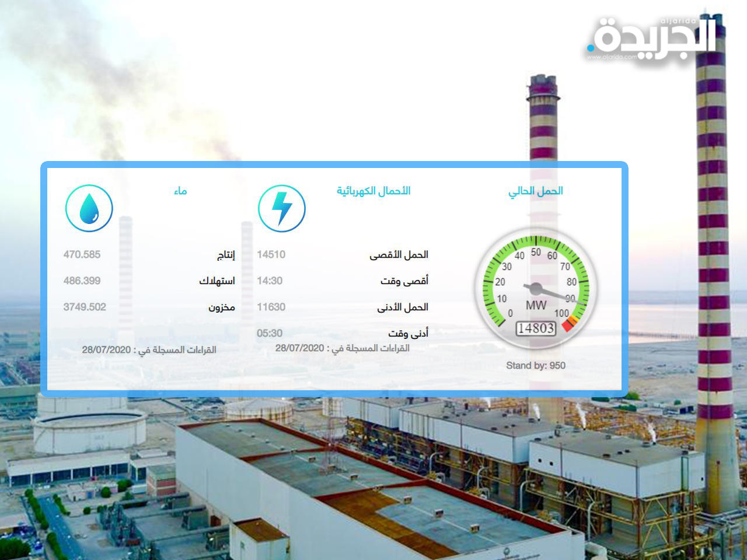Click the 14803 gauge readout

coord(536,328)
